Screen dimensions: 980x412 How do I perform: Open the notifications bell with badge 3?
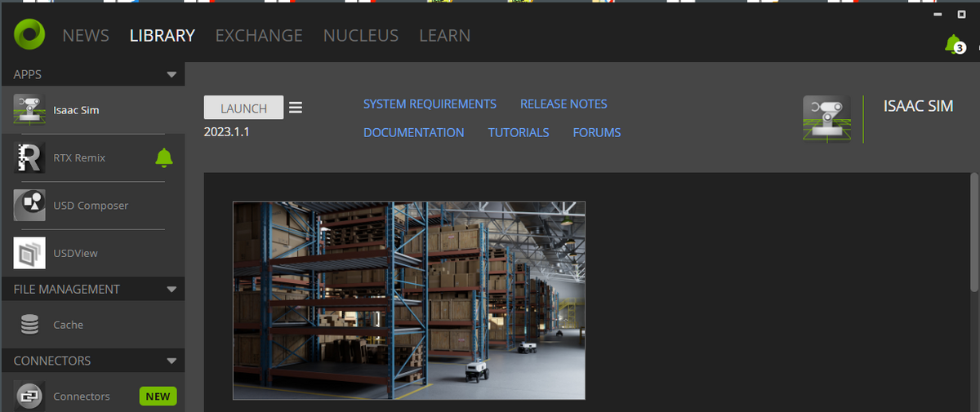(x=954, y=44)
